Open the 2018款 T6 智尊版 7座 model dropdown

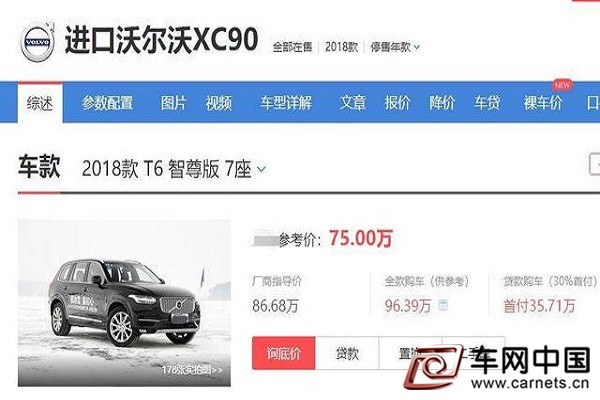174,169
